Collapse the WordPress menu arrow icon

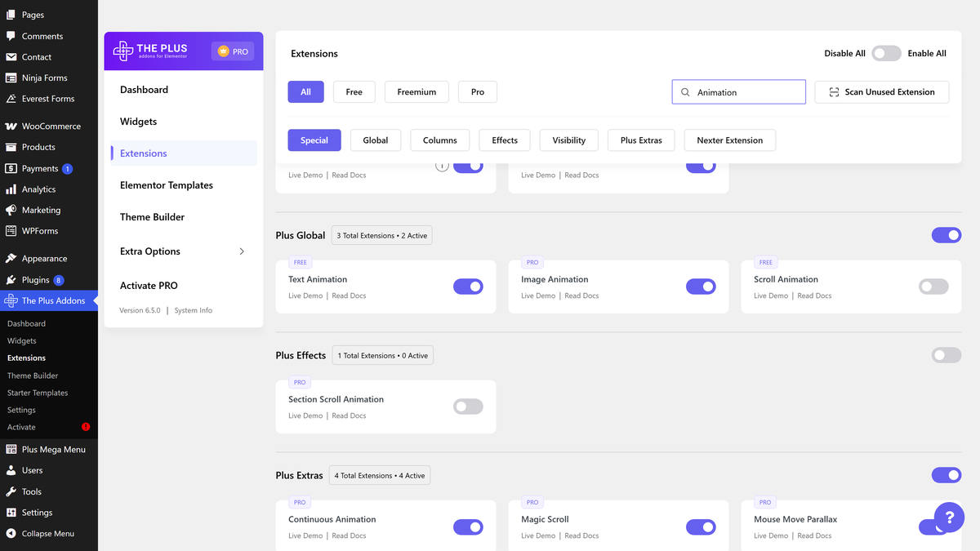coord(11,534)
